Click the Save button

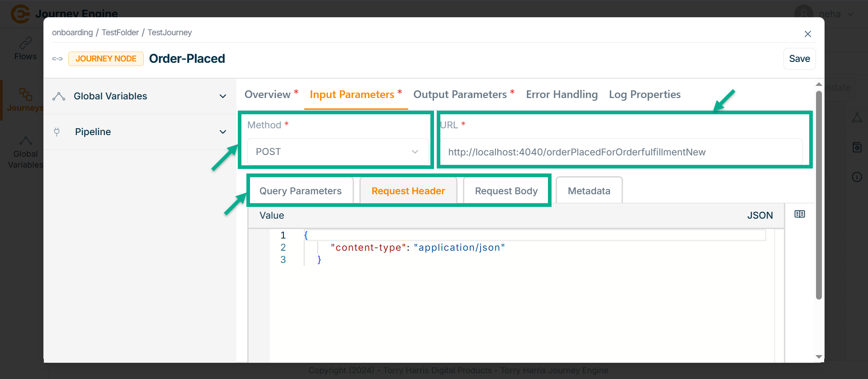pos(799,59)
